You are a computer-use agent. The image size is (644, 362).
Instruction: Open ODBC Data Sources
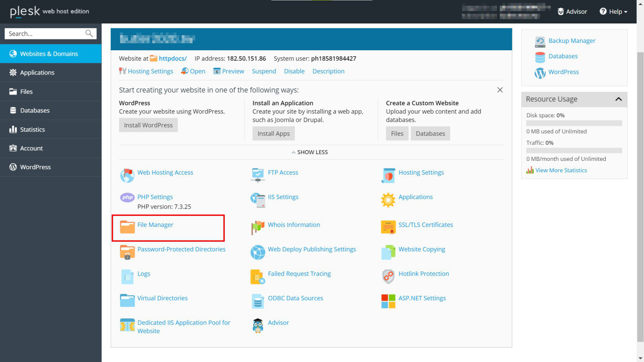point(296,298)
